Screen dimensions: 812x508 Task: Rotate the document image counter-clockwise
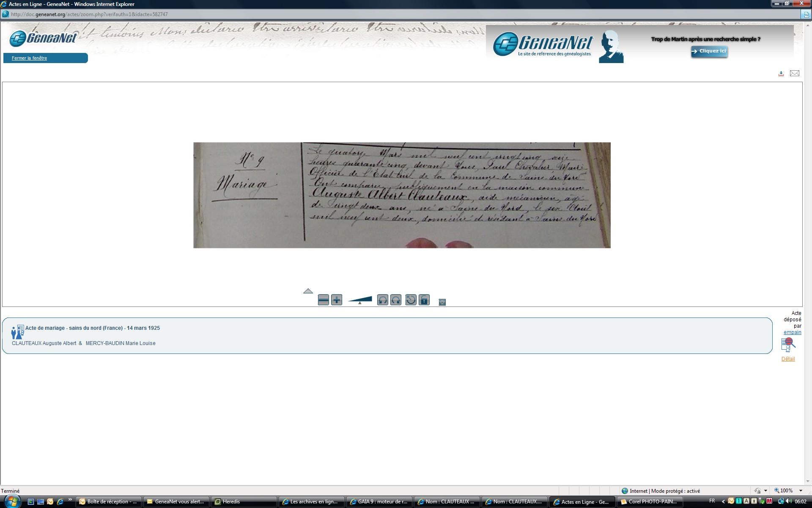(382, 300)
